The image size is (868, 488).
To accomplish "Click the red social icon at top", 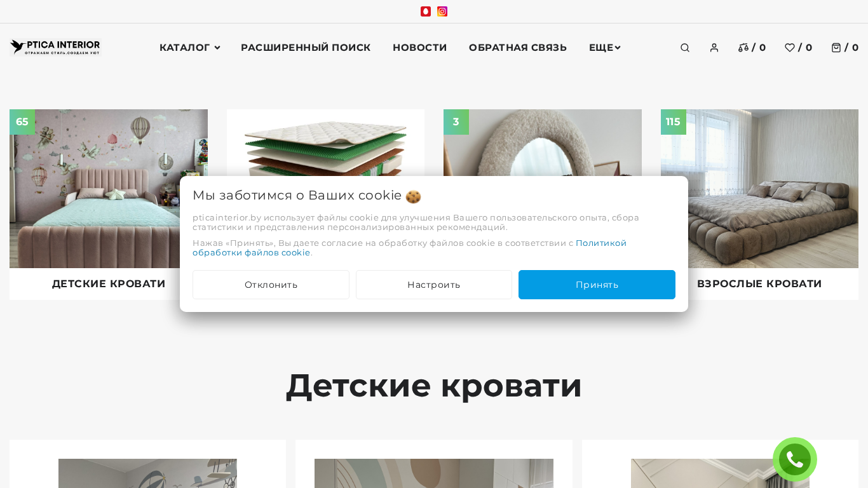I will coord(426,11).
